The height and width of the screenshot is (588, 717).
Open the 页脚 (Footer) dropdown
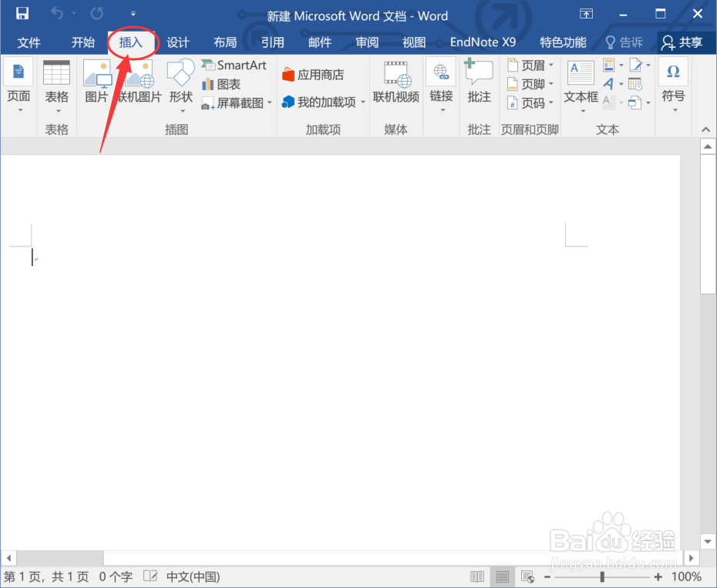(x=530, y=84)
